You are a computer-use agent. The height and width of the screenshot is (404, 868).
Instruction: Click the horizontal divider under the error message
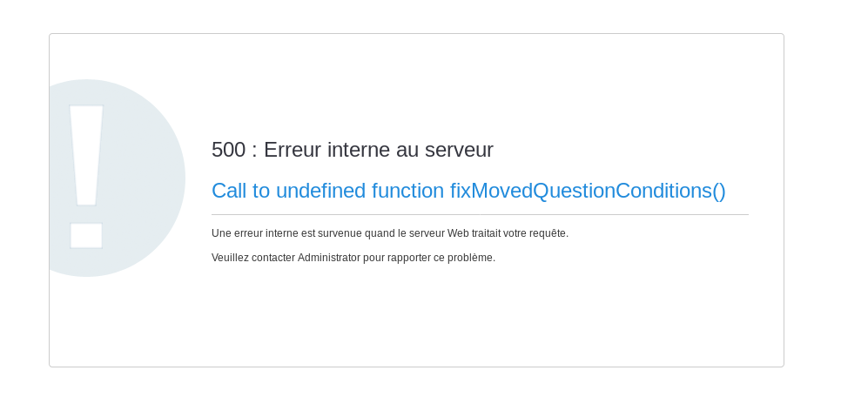pos(480,214)
